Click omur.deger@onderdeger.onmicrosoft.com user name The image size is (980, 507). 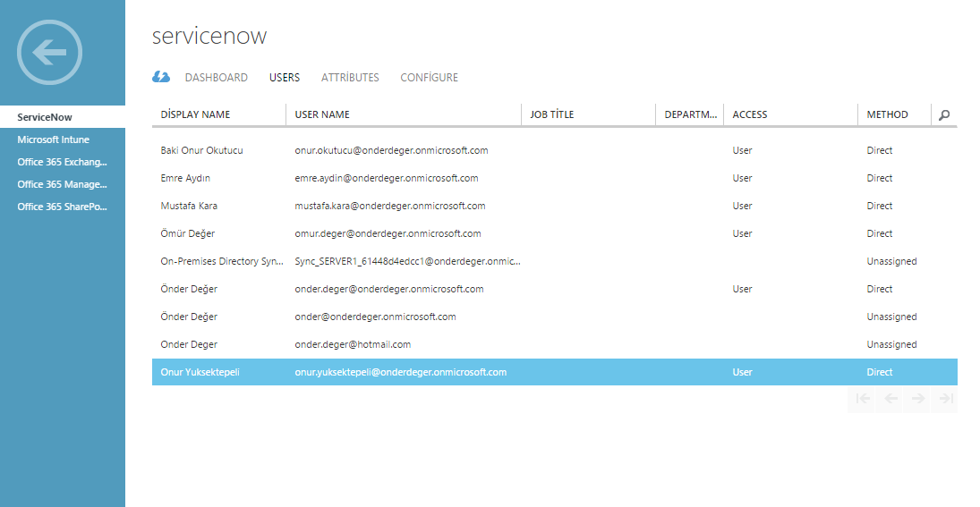(x=388, y=233)
